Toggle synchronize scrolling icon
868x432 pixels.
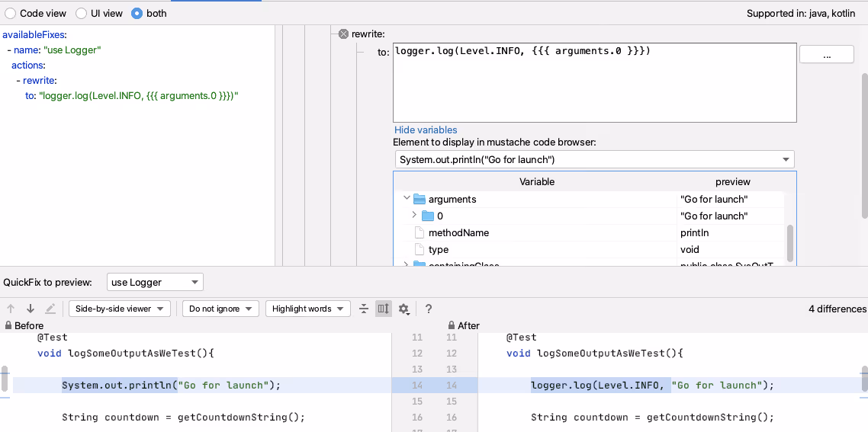click(384, 309)
